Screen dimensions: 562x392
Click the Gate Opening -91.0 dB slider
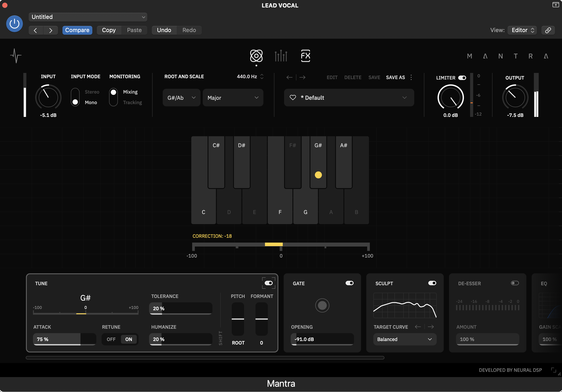coord(322,339)
